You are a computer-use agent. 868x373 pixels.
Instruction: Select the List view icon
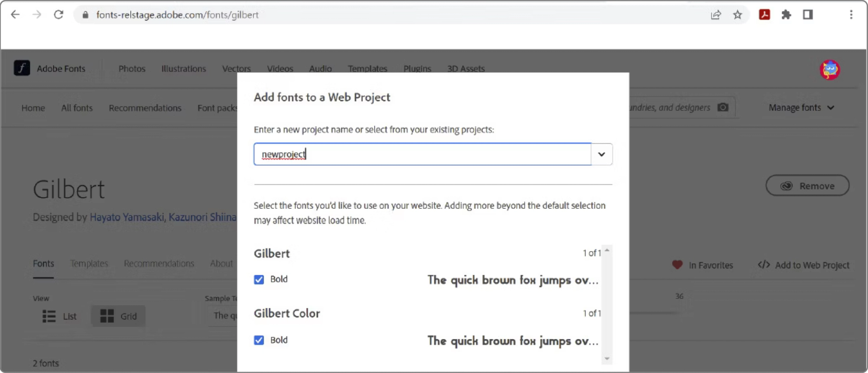click(x=49, y=316)
